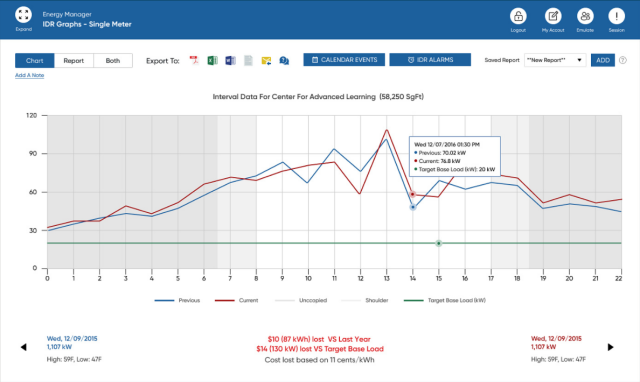Screen dimensions: 640x382
Task: Go to previous day arrow
Action: tap(24, 347)
